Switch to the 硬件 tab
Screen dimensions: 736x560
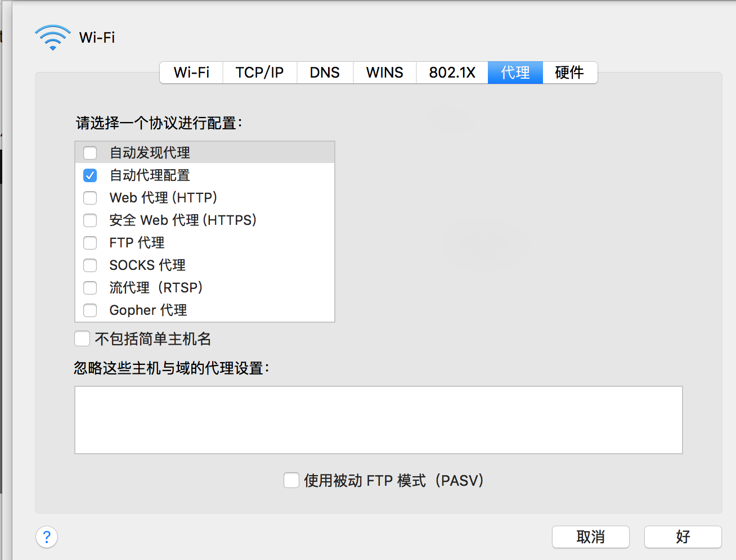coord(569,73)
